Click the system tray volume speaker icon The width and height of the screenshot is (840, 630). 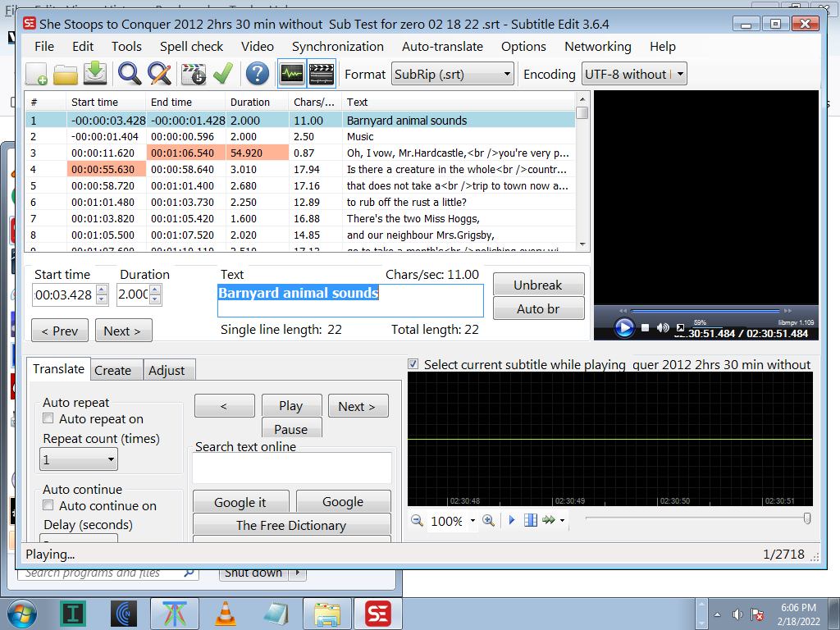tap(737, 614)
